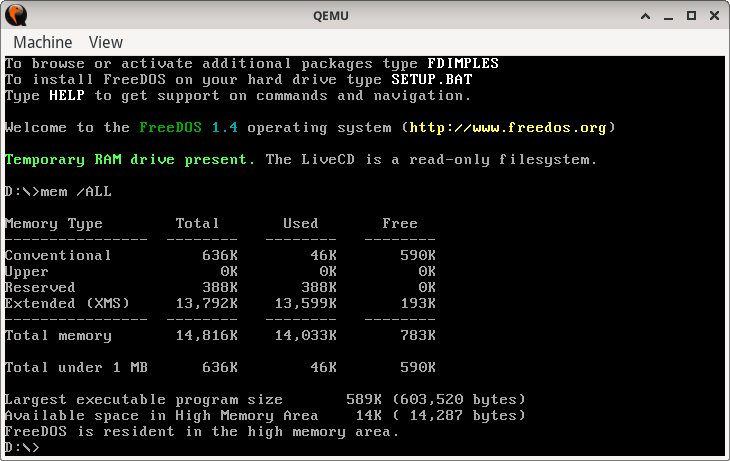Image resolution: width=730 pixels, height=461 pixels.
Task: Open the Machine menu
Action: click(43, 42)
